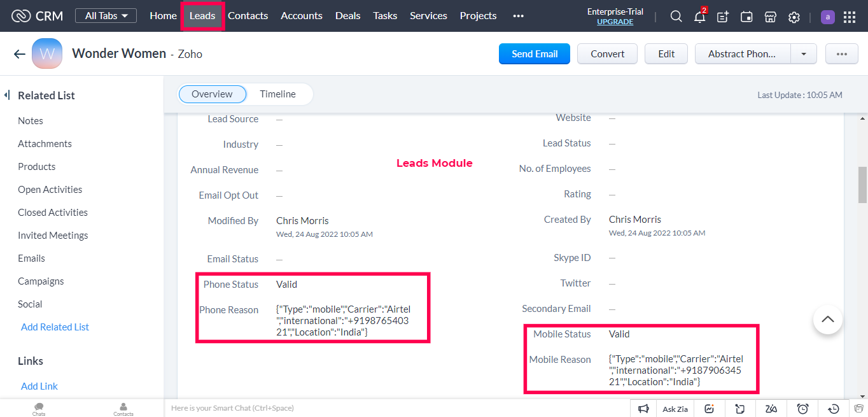868x417 pixels.
Task: Open the marketplace store icon
Action: click(770, 17)
